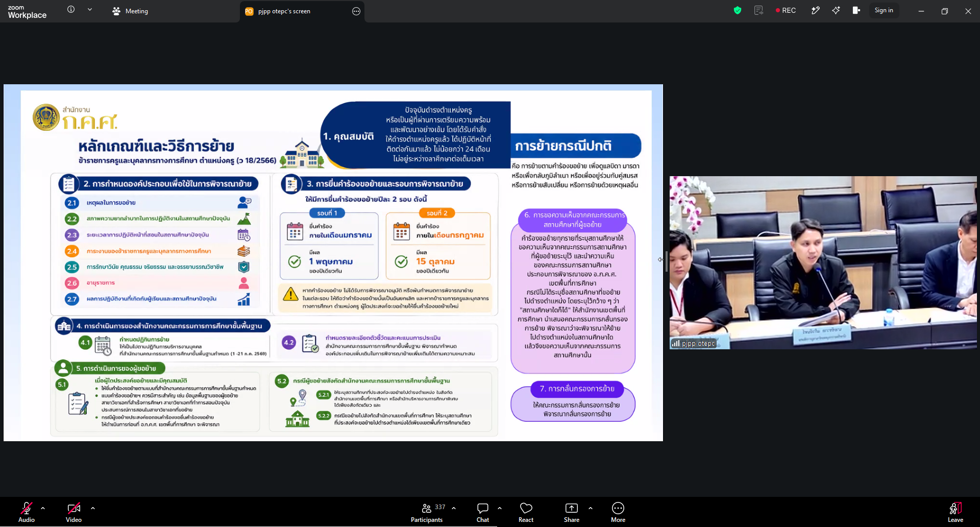
Task: Click the label 1. คุณสมบัติ
Action: tap(348, 136)
